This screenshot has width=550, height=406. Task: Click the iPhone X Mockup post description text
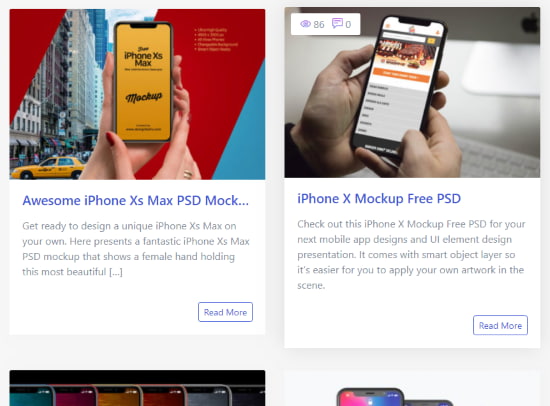coord(411,254)
